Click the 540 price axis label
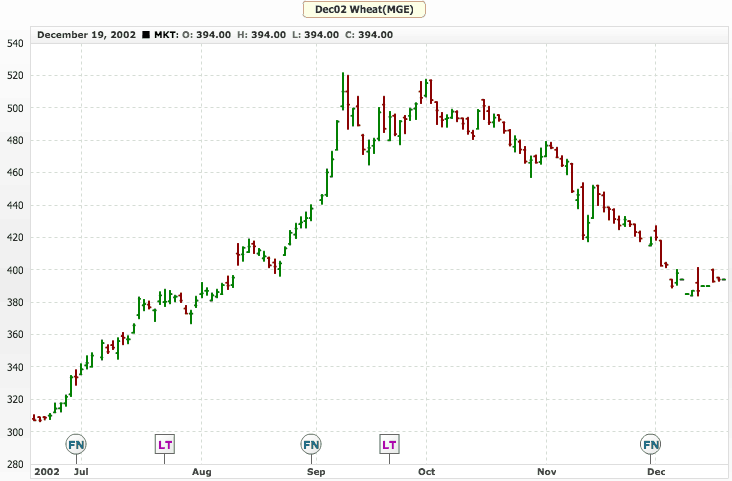 click(x=15, y=44)
